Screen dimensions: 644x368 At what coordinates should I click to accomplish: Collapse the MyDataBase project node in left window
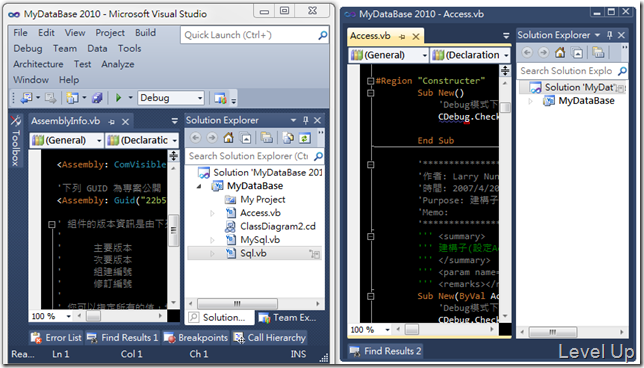pyautogui.click(x=199, y=186)
